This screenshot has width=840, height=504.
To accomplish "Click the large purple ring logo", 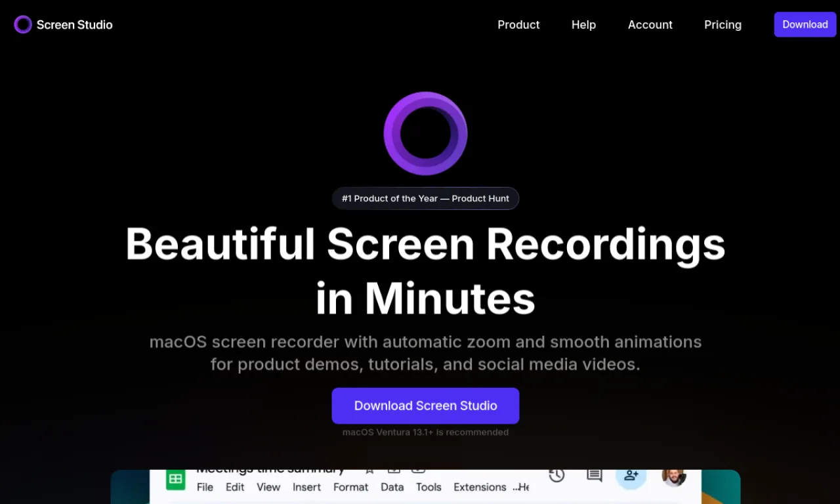I will [x=425, y=133].
